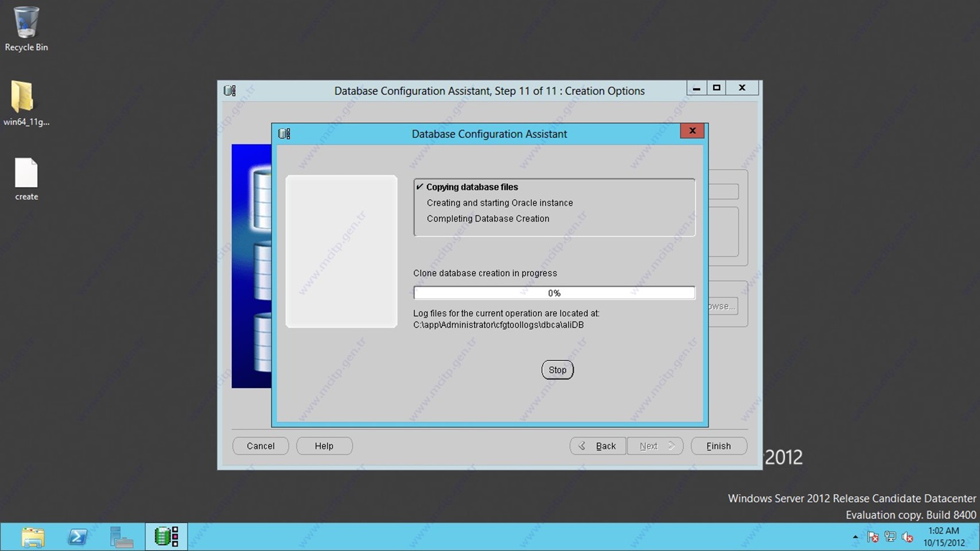The height and width of the screenshot is (551, 980).
Task: Close the Step 11 wizard window
Action: (x=742, y=88)
